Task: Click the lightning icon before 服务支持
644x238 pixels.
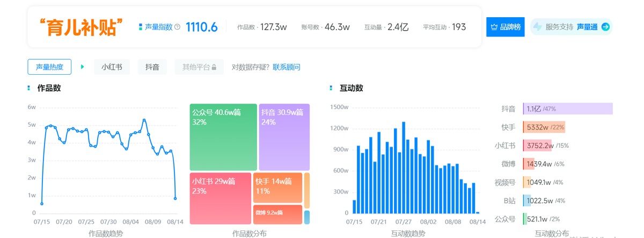Action: pos(537,27)
